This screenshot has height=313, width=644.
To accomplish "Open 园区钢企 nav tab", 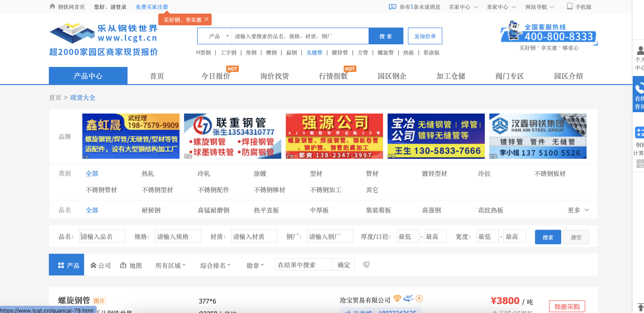I will coord(392,76).
